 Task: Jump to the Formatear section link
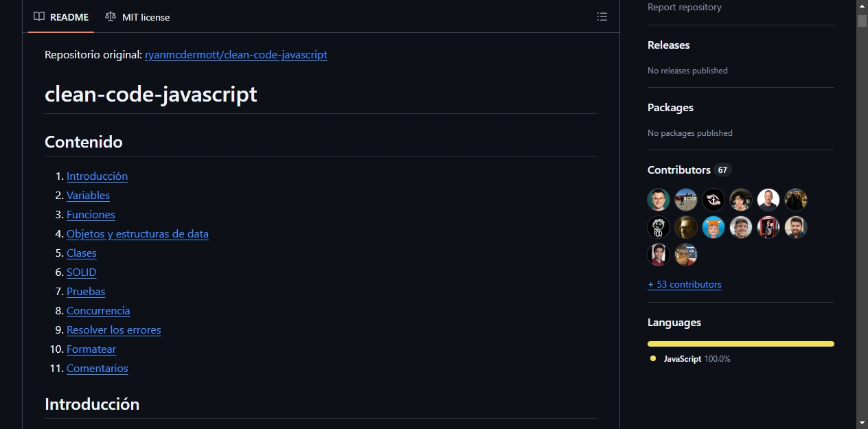pyautogui.click(x=91, y=349)
